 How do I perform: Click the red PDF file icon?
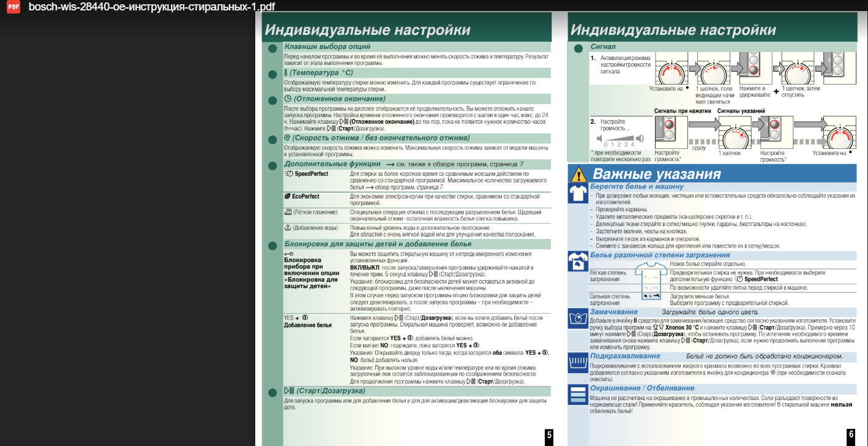pos(12,7)
